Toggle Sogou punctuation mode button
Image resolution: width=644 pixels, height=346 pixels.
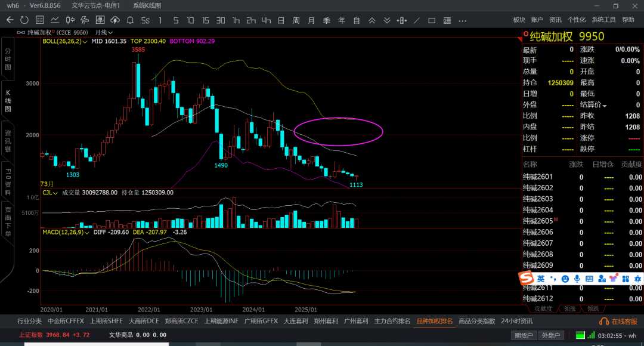tap(553, 279)
